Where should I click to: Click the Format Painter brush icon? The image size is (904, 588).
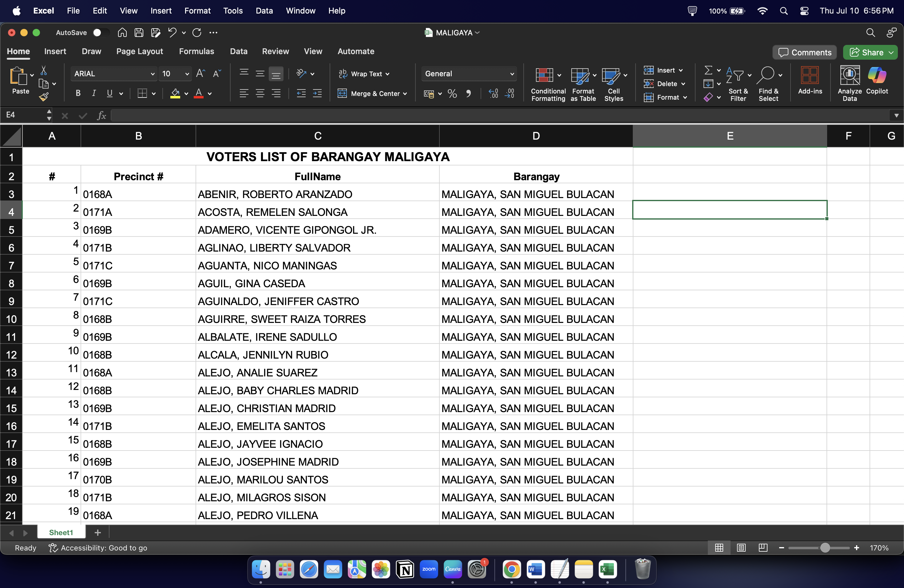44,97
